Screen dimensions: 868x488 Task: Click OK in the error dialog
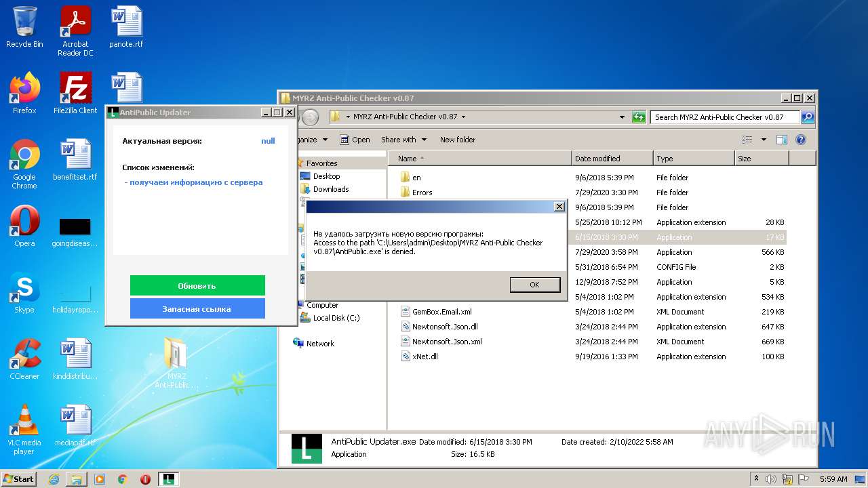tap(534, 285)
